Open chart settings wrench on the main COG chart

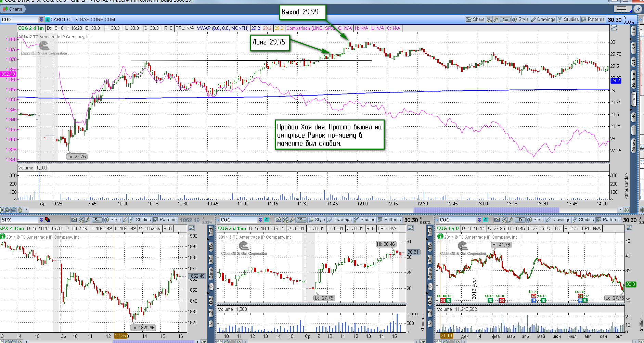(495, 20)
